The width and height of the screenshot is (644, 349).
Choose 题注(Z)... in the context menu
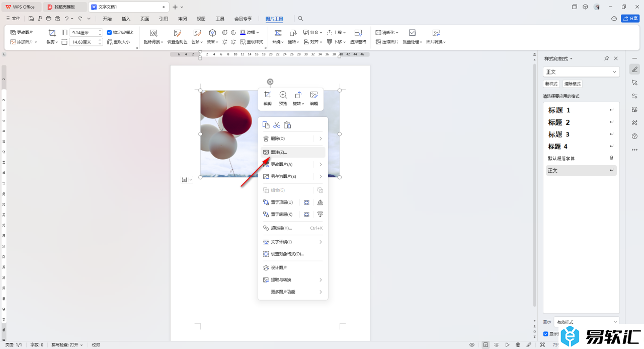(293, 152)
